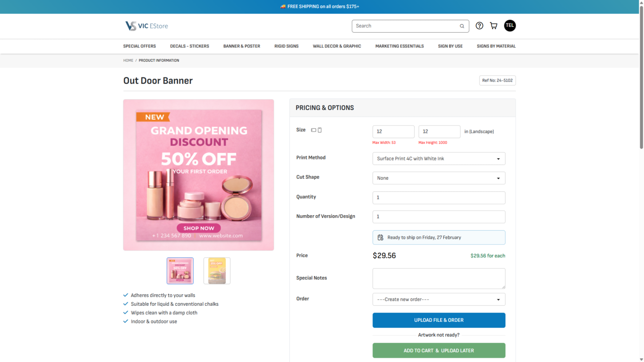Click the calendar icon in ship date box

pyautogui.click(x=380, y=238)
